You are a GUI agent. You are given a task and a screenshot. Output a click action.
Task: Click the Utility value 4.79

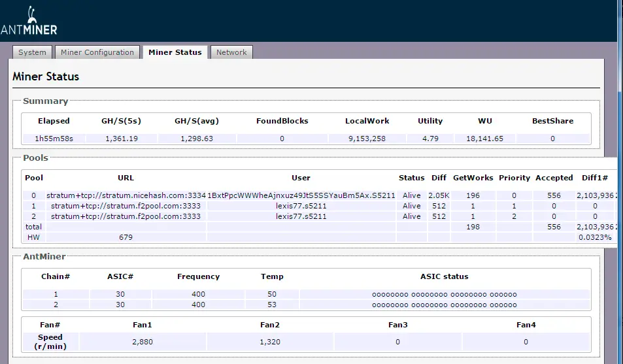pyautogui.click(x=430, y=139)
